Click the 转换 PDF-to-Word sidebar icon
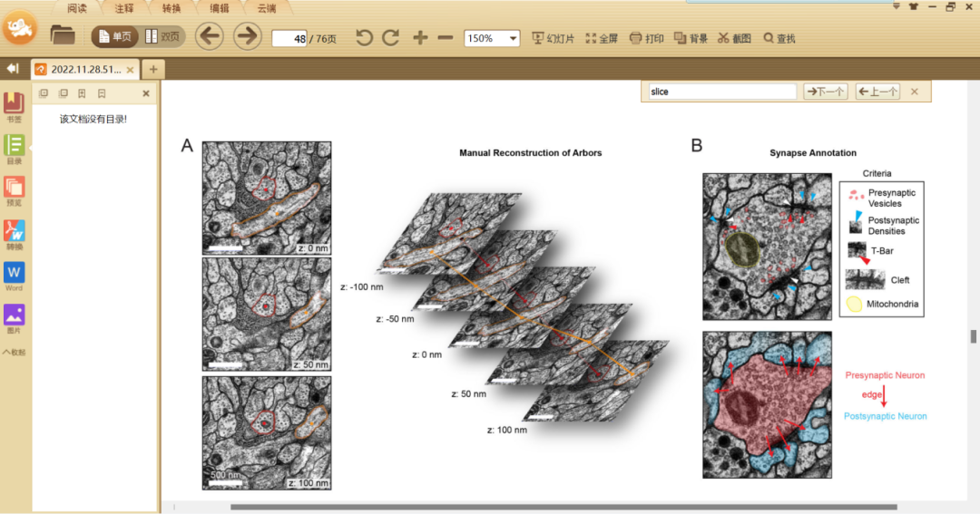The width and height of the screenshot is (980, 514). pyautogui.click(x=14, y=234)
